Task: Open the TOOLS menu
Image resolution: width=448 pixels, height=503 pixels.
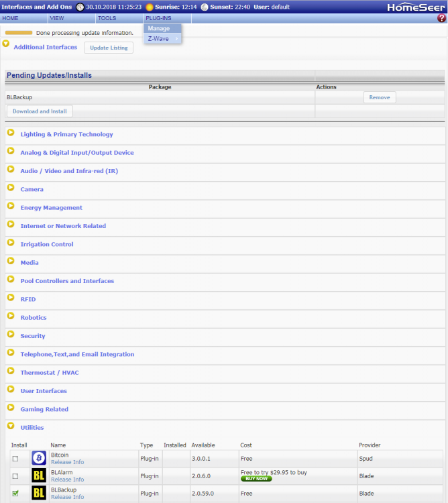Action: [107, 18]
